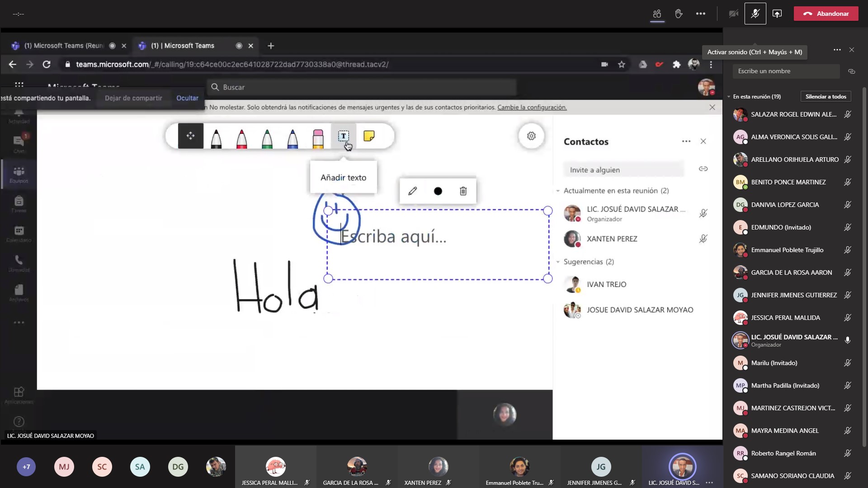Show participants panel icon in meeting bar
The image size is (868, 488).
(x=657, y=14)
